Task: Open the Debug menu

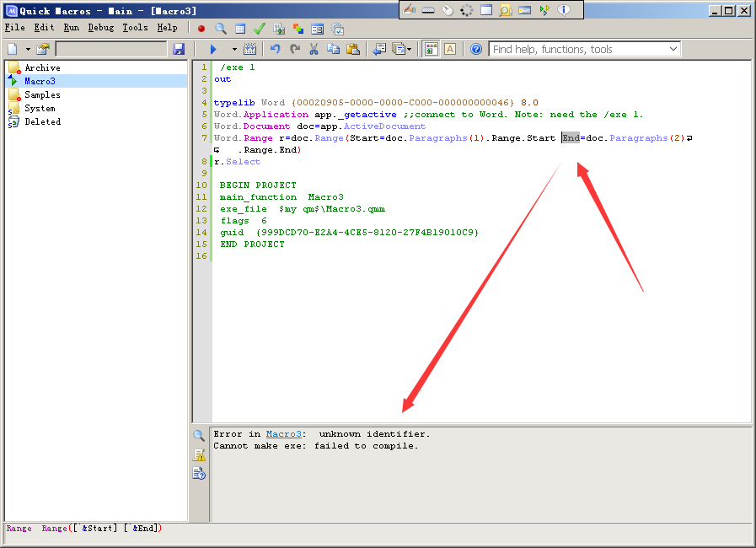Action: pyautogui.click(x=100, y=28)
